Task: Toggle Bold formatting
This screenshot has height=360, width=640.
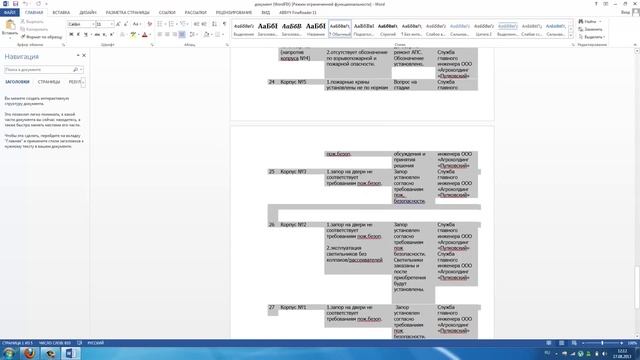Action: pos(71,35)
